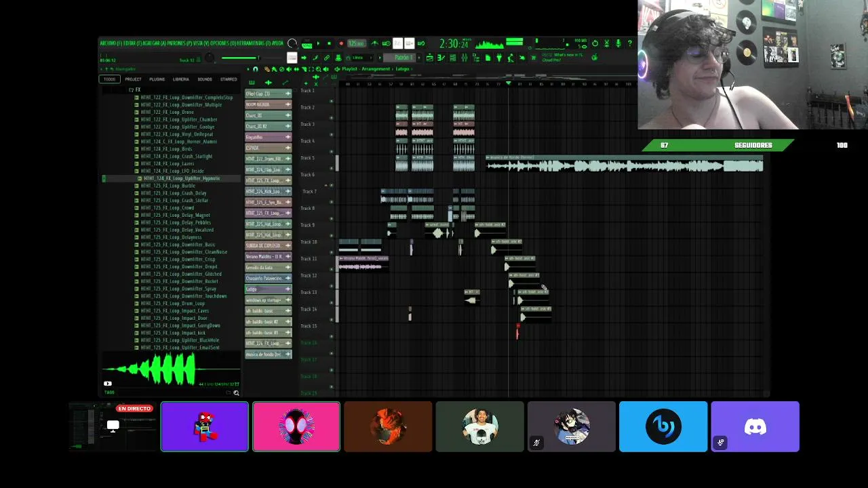The width and height of the screenshot is (868, 488).
Task: Mute Track 8 using its green dot
Action: point(332,219)
